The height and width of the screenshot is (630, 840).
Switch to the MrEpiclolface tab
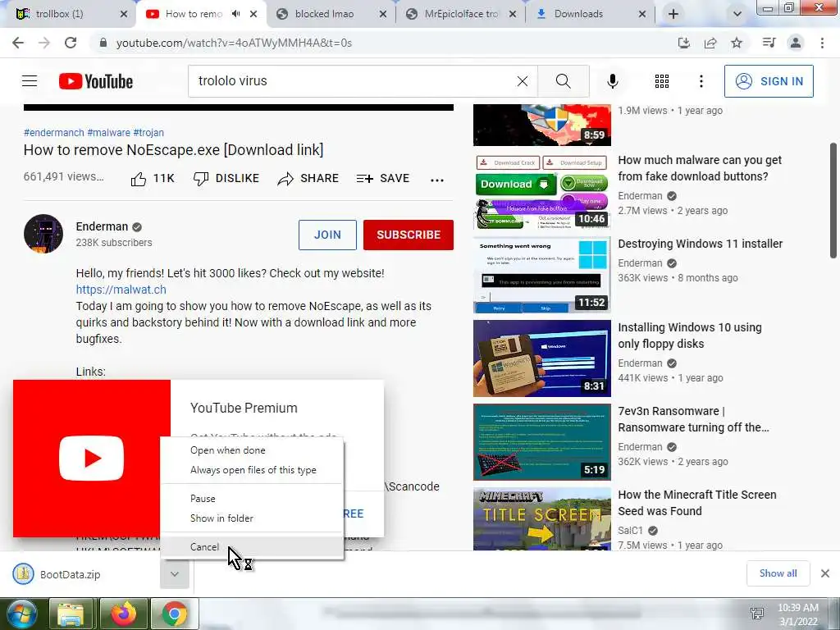[461, 14]
